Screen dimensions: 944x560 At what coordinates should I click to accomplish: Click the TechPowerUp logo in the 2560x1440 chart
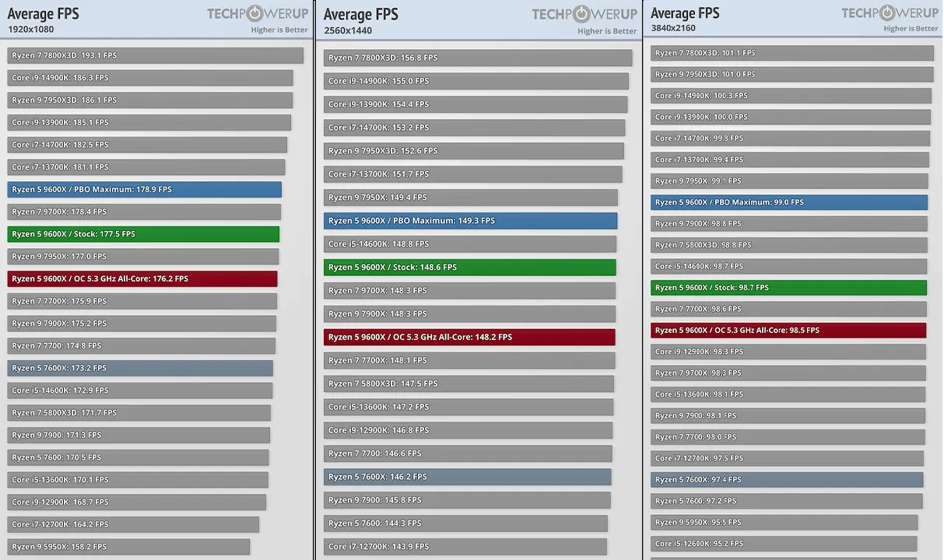pos(584,14)
